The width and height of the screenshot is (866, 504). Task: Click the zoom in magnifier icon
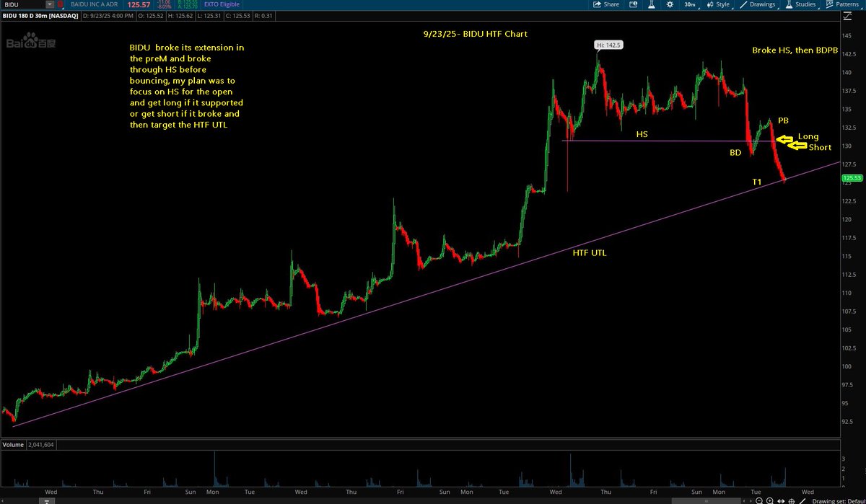770,500
